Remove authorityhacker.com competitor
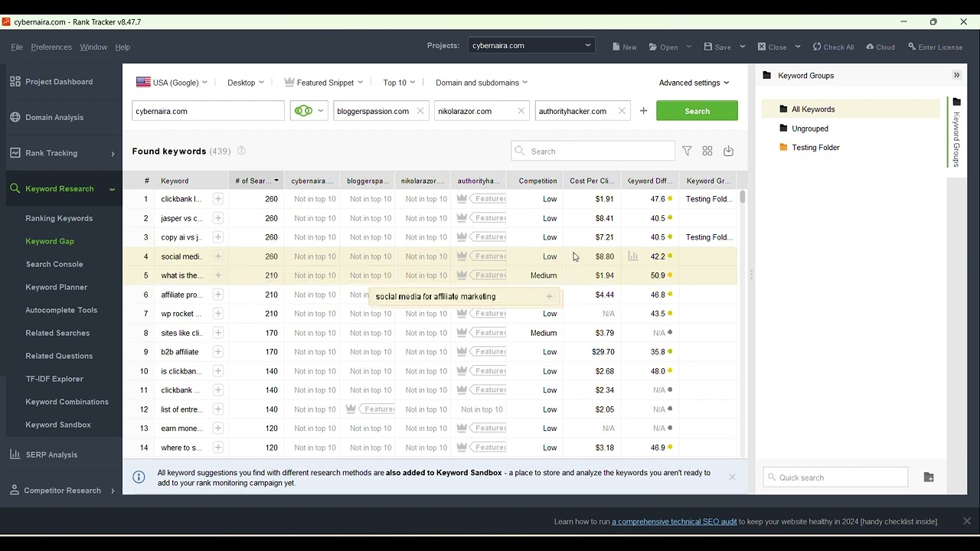This screenshot has width=980, height=551. click(x=622, y=111)
